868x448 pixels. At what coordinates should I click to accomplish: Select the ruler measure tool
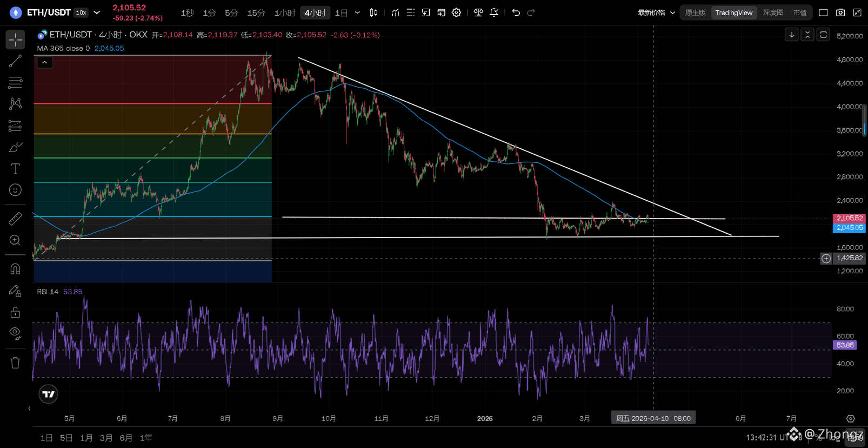(15, 219)
